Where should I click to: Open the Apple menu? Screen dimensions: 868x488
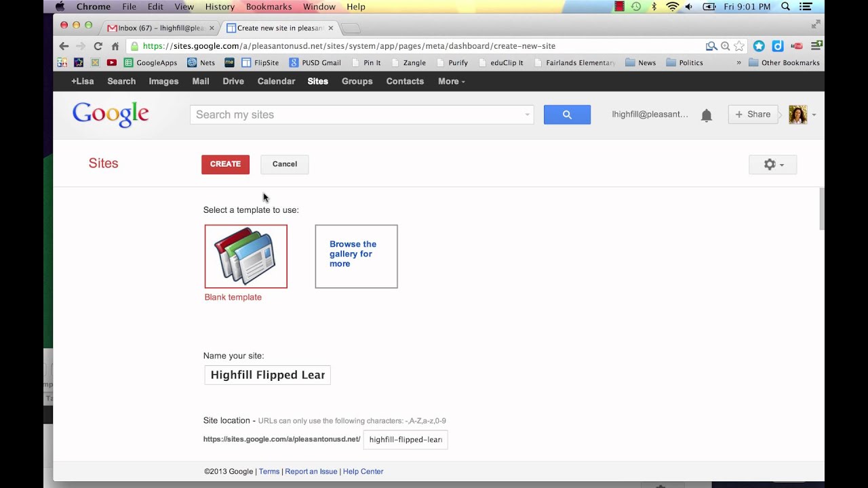click(x=60, y=7)
